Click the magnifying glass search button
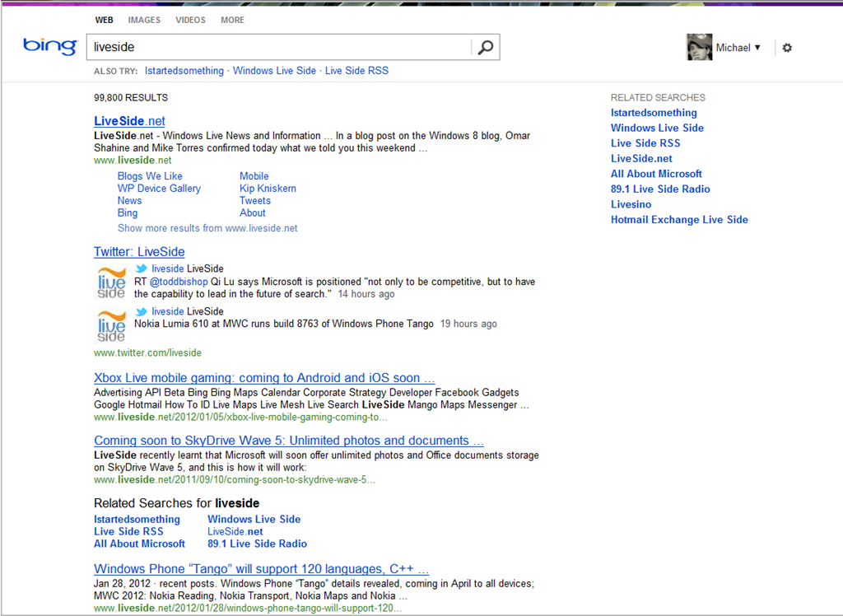Viewport: 843px width, 616px height. pos(486,47)
